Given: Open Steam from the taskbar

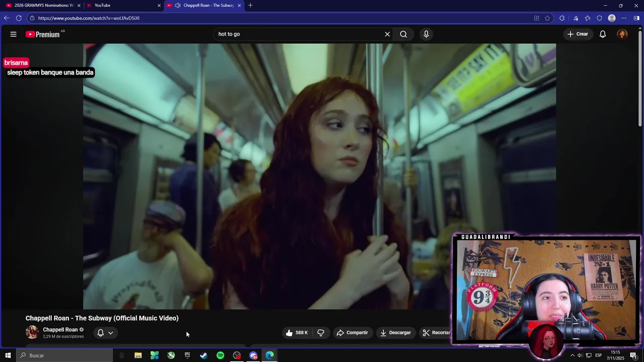Looking at the screenshot, I should click(x=204, y=355).
